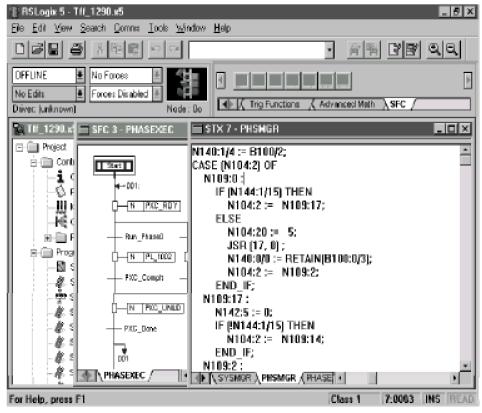Open the View menu
The width and height of the screenshot is (482, 413).
pyautogui.click(x=63, y=28)
